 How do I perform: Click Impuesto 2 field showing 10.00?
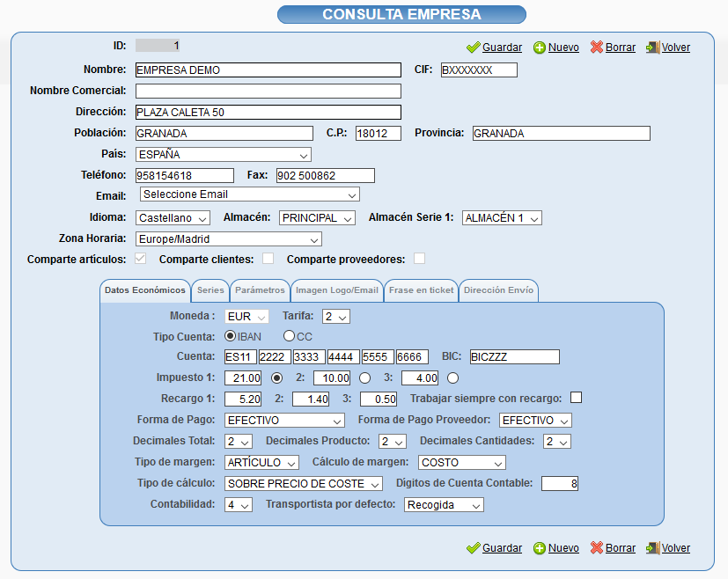tap(332, 378)
